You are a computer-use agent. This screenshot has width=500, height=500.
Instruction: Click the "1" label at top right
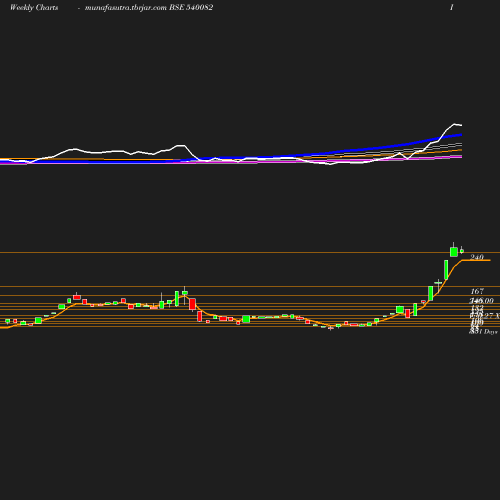pyautogui.click(x=452, y=7)
